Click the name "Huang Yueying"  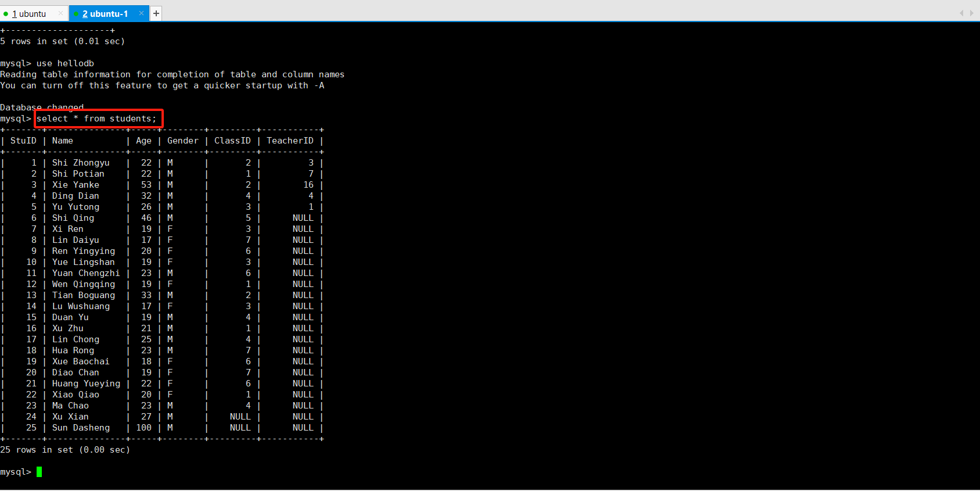[x=86, y=384]
